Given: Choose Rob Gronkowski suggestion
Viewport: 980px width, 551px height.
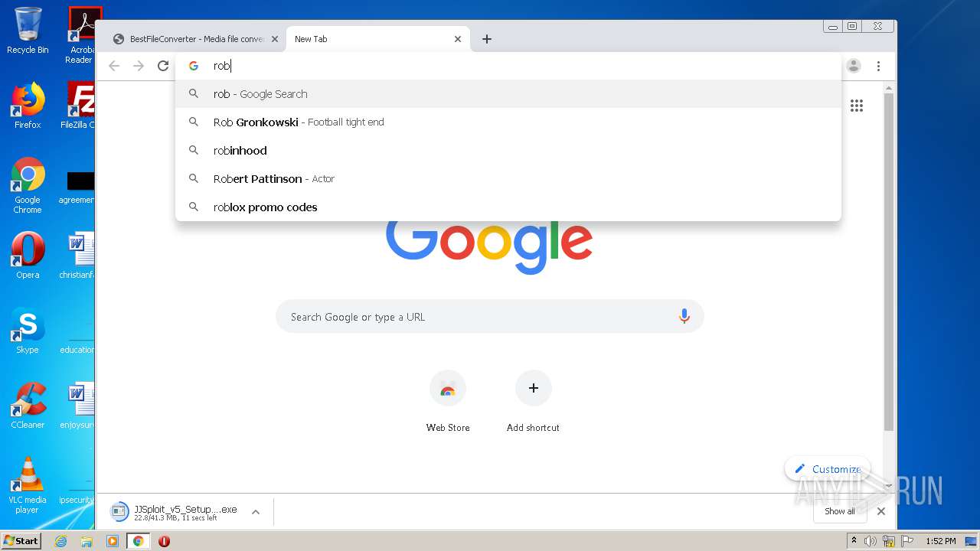Looking at the screenshot, I should tap(508, 122).
